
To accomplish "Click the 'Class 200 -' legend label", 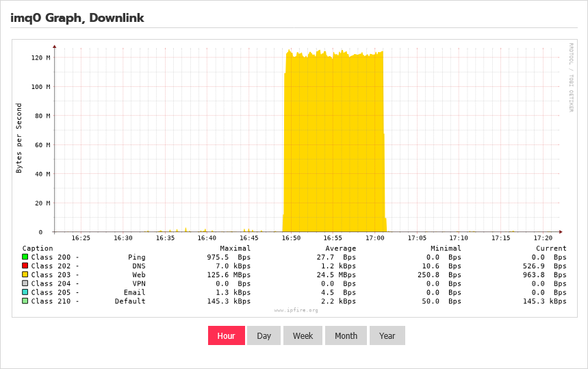I will click(55, 257).
